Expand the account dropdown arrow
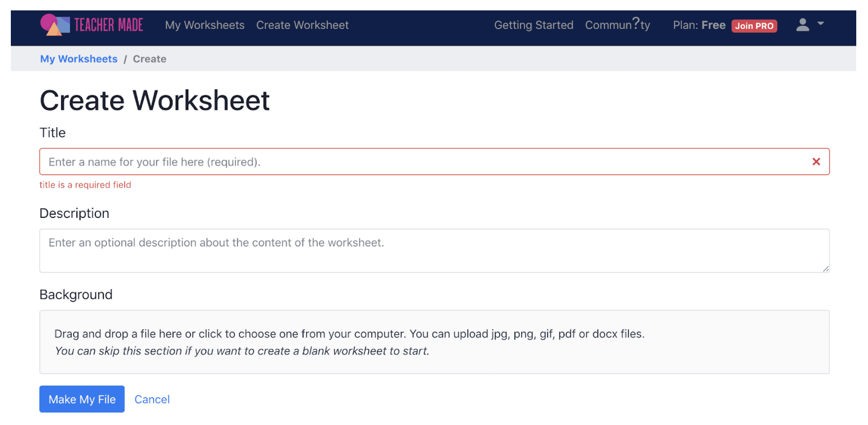 point(821,24)
